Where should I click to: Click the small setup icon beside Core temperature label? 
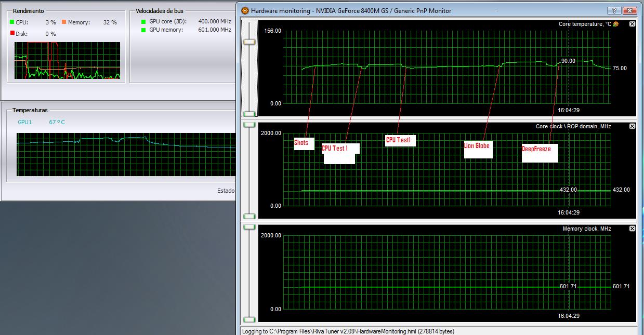(x=616, y=24)
